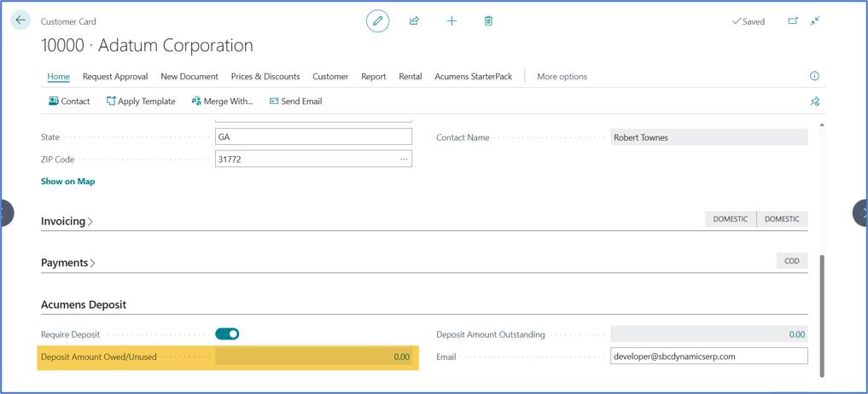The height and width of the screenshot is (394, 868).
Task: Toggle the Require Deposit switch
Action: [227, 333]
